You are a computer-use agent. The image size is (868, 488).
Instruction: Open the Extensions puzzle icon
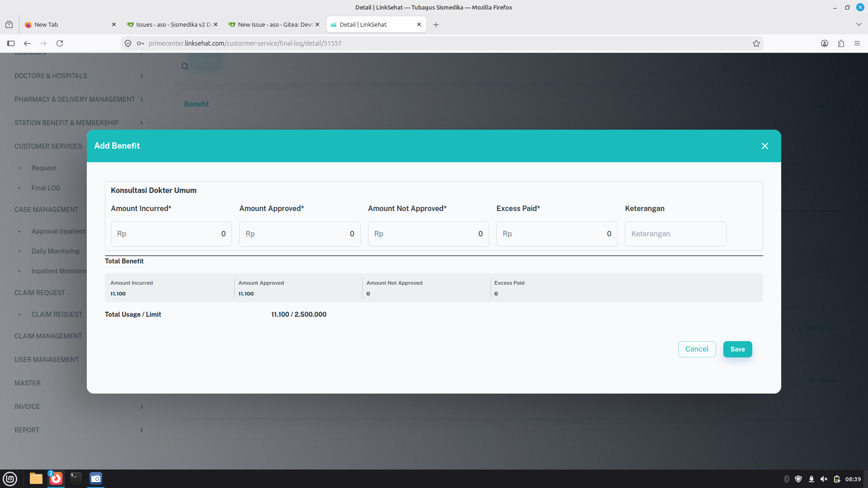[841, 43]
